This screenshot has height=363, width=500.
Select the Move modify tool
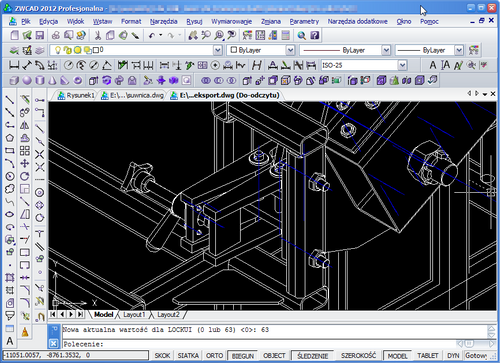pos(25,163)
